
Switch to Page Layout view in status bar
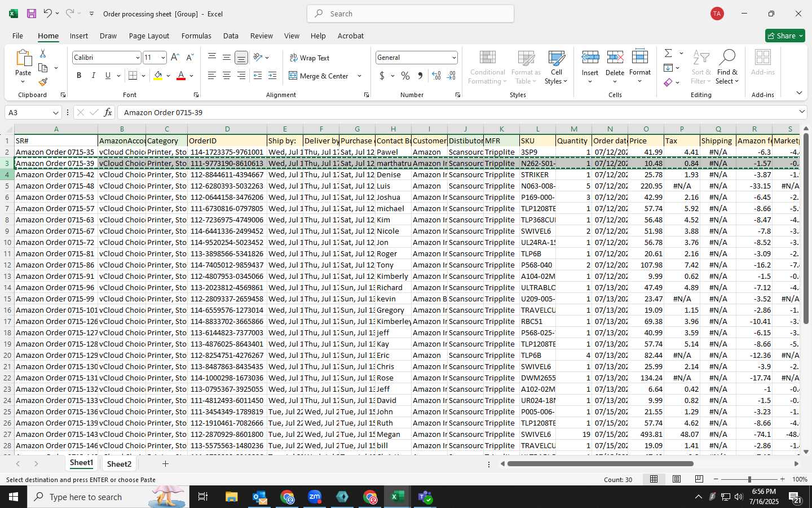[x=677, y=479]
